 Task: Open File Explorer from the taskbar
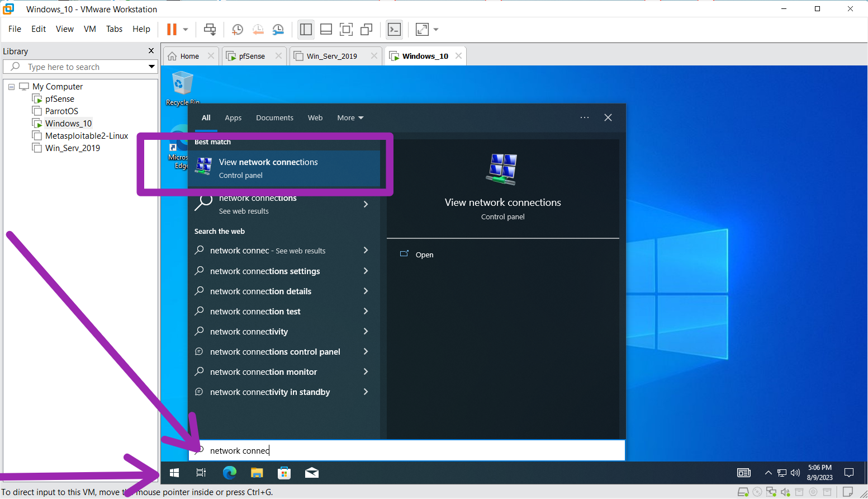point(257,473)
